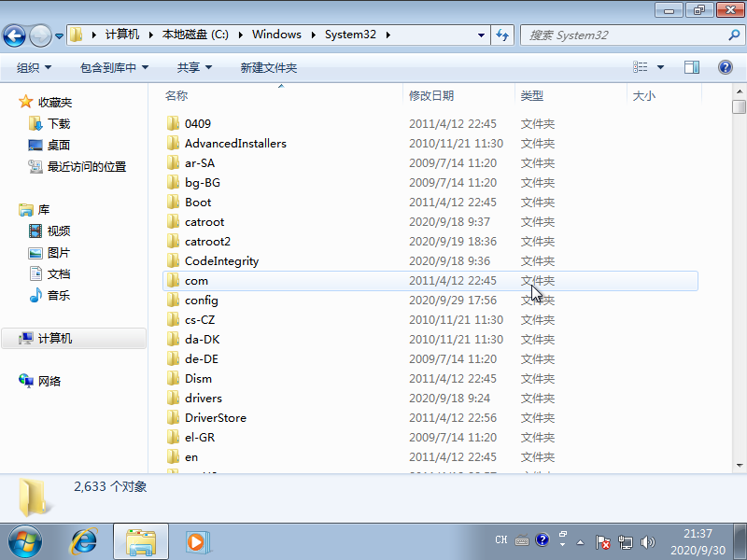The height and width of the screenshot is (560, 747).
Task: Click the volume speaker icon in system tray
Action: point(648,541)
